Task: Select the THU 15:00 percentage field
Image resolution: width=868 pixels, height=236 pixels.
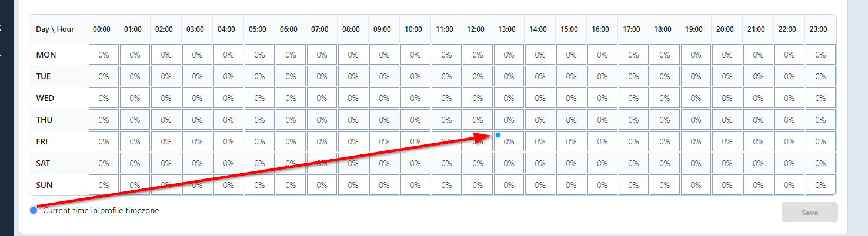Action: pyautogui.click(x=571, y=120)
